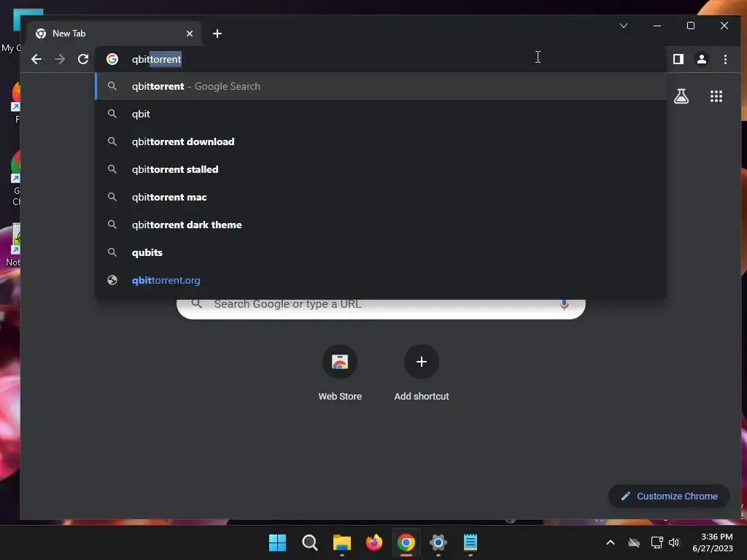Show hidden tray icons chevron
This screenshot has height=560, width=747.
611,542
